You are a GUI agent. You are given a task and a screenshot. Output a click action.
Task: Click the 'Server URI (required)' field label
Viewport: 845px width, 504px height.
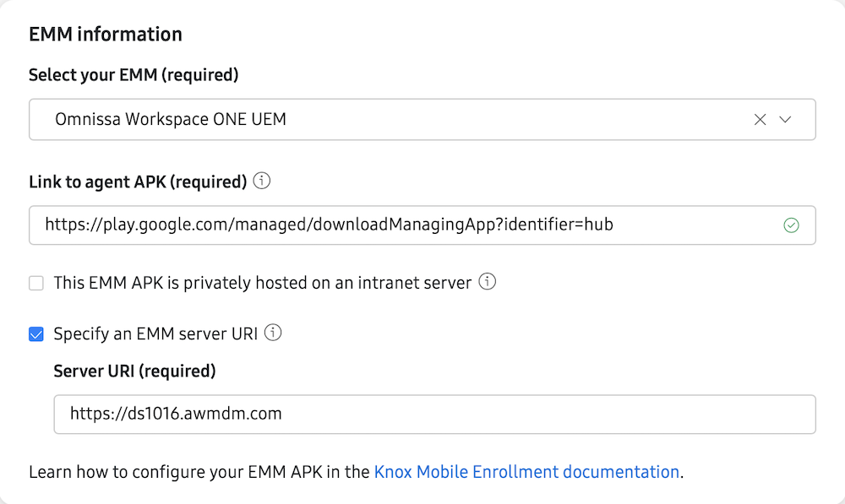134,371
